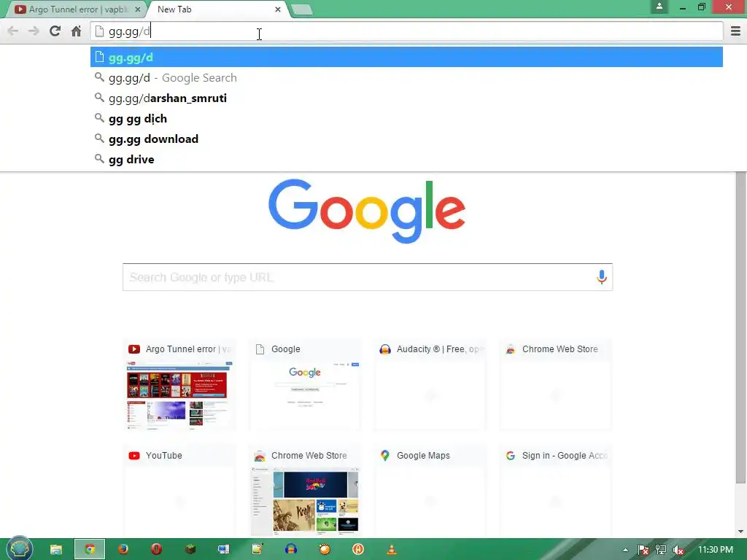Launch Audacity headphones icon in taskbar

pos(291,550)
